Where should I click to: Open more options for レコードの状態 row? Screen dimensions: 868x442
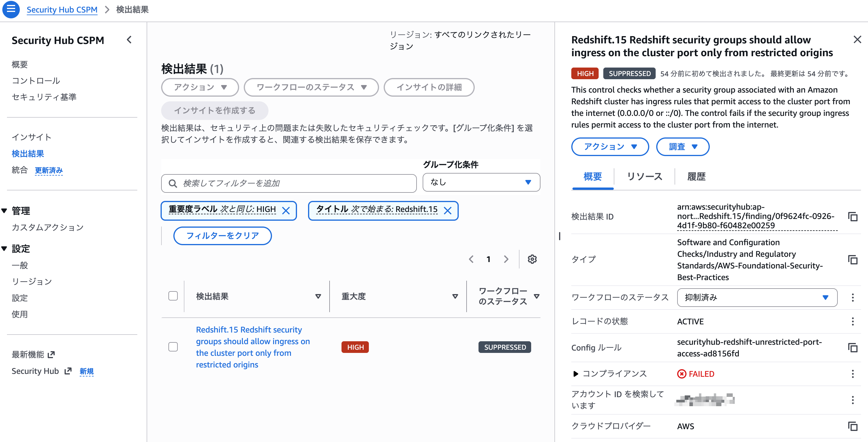(x=853, y=321)
